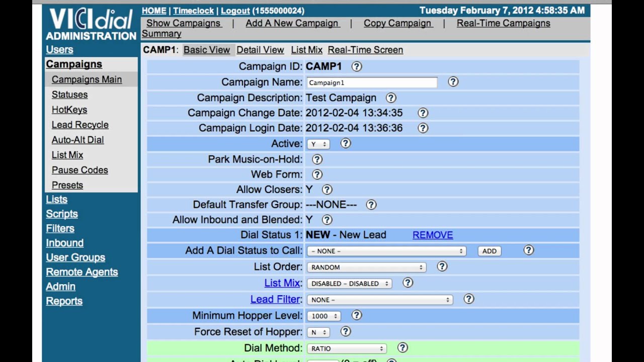Screen dimensions: 644x362
Task: Go to Reports section in sidebar
Action: click(64, 301)
